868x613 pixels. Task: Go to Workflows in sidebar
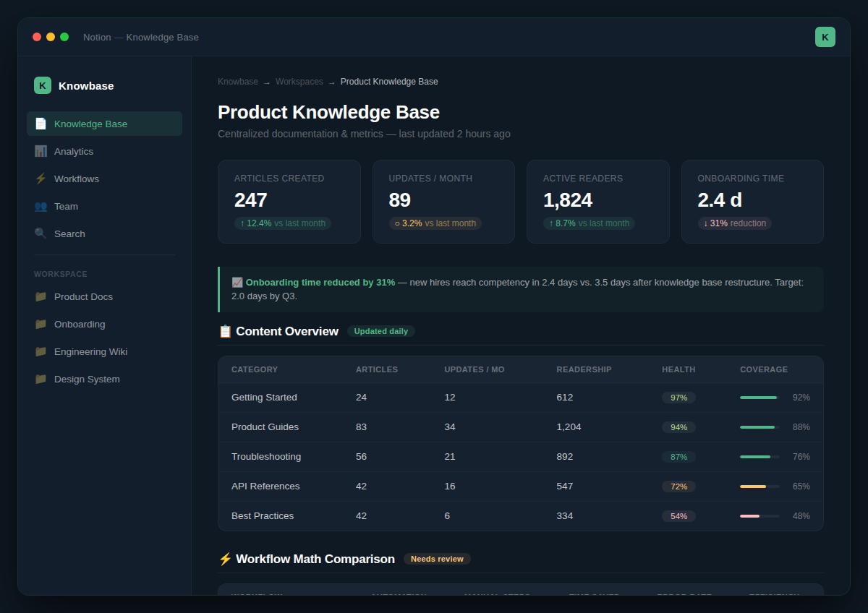104,179
